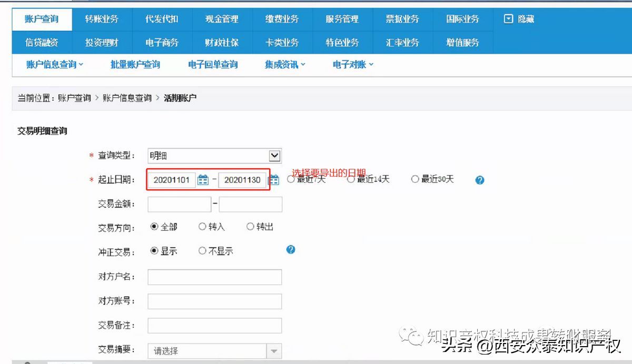Viewport: 632px width, 364px height.
Task: Select the 转出 transaction direction radio
Action: [x=250, y=227]
